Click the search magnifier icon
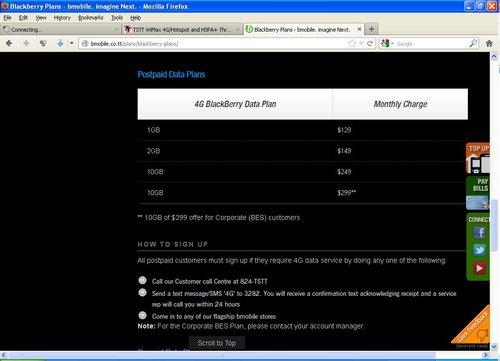 coord(473,43)
